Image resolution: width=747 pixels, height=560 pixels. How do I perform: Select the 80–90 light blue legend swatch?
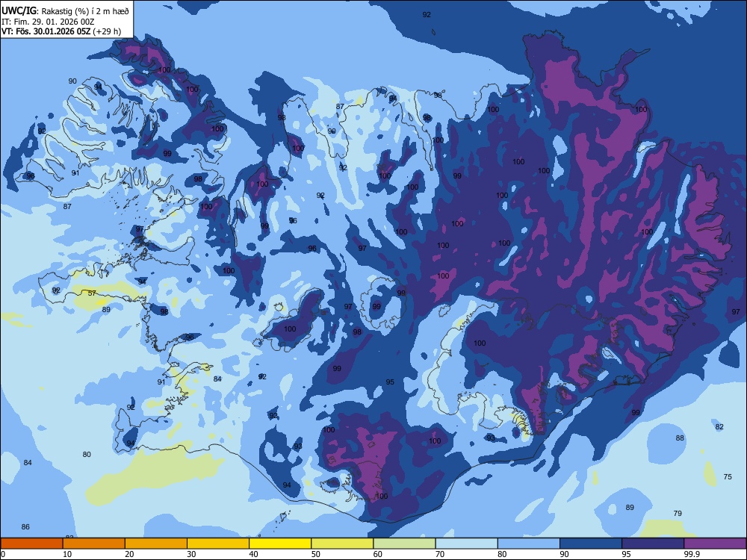529,544
